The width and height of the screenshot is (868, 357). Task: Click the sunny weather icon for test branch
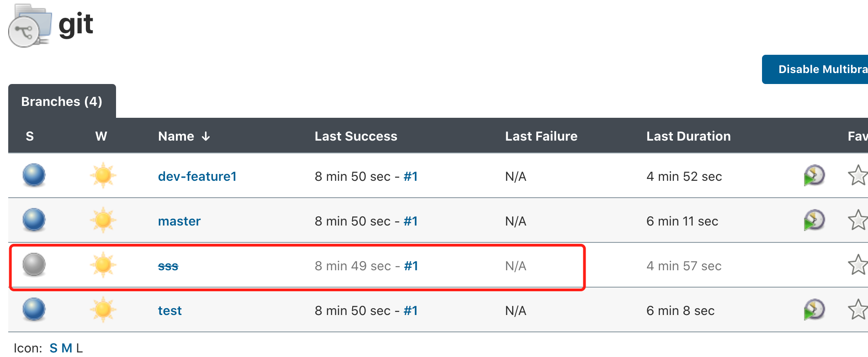pos(103,310)
